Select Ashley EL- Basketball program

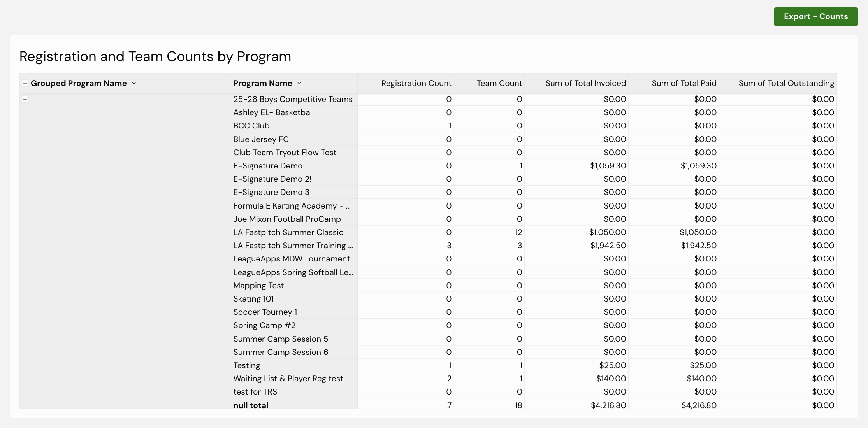pos(273,112)
